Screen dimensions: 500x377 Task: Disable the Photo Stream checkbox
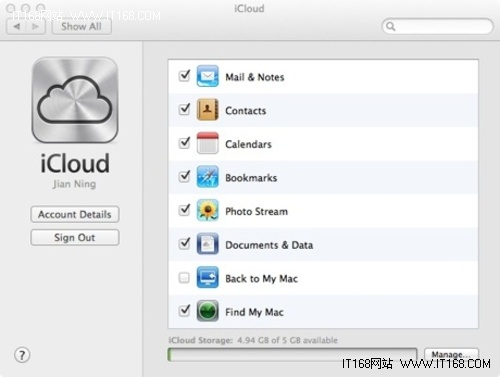pos(184,210)
